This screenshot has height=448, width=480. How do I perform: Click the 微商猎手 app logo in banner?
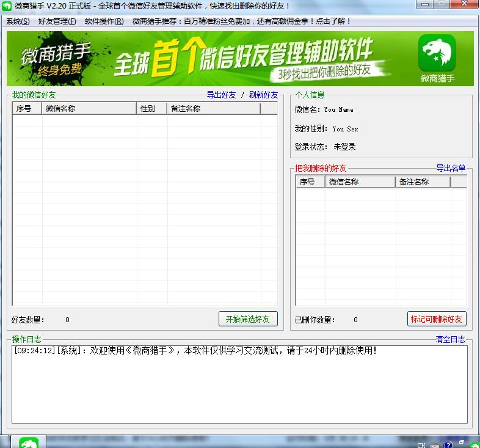click(437, 53)
